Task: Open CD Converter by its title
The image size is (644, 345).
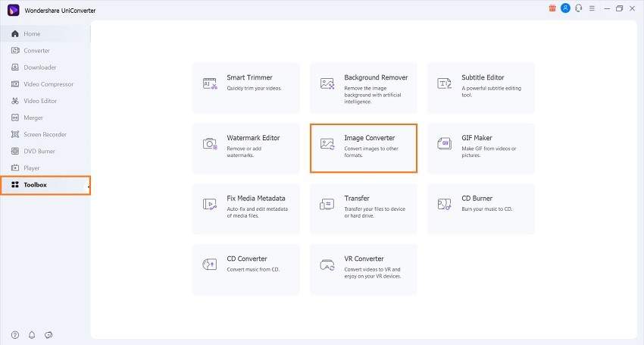Action: coord(247,259)
